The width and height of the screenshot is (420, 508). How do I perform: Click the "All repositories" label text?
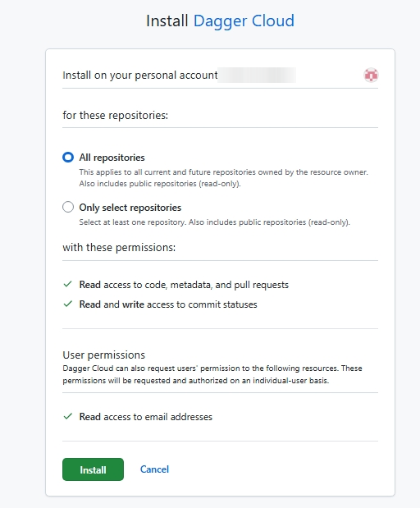[x=112, y=158]
